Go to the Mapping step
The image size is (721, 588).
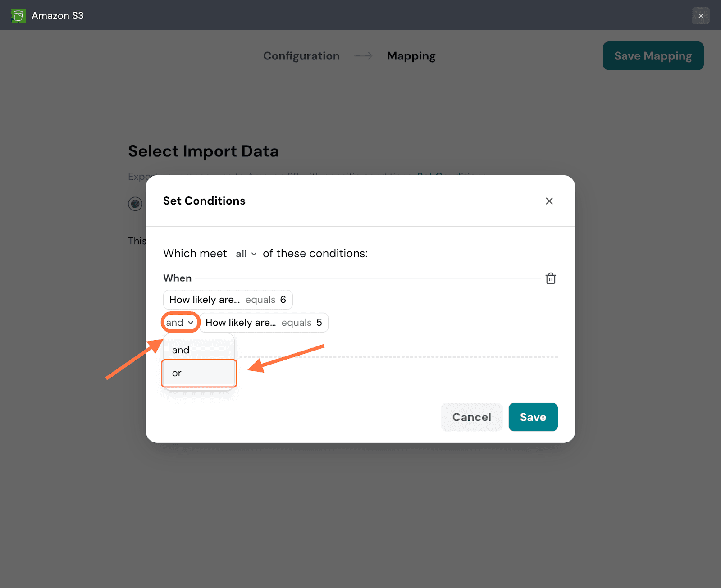coord(411,56)
